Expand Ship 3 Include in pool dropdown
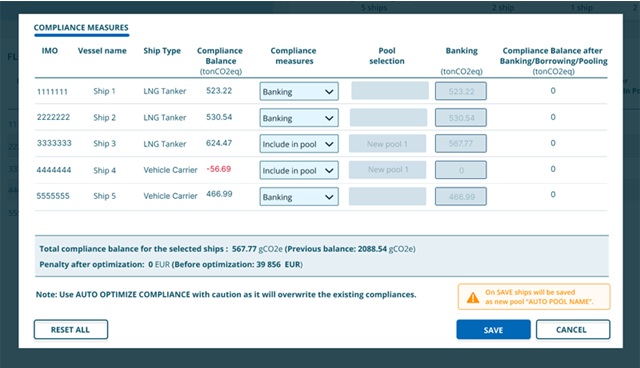640x368 pixels. pos(299,144)
